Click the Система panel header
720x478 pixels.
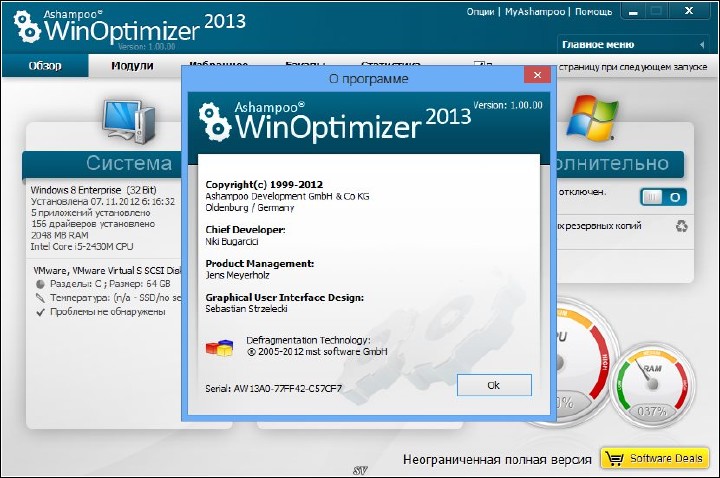click(x=128, y=163)
